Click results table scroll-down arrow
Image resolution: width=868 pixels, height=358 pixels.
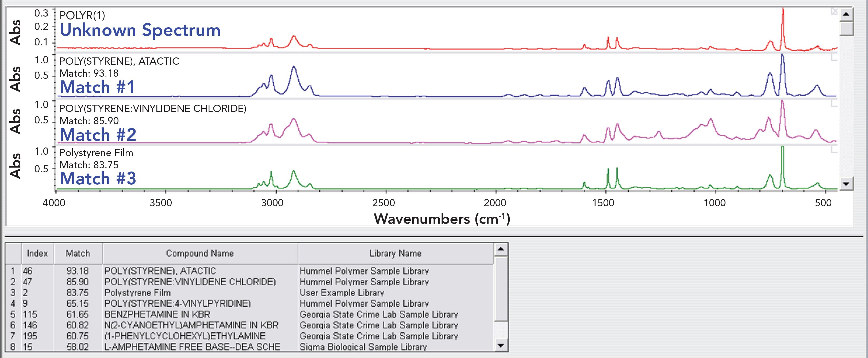(501, 345)
